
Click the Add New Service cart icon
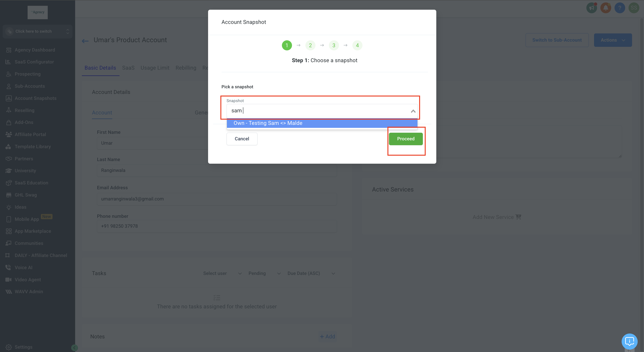pyautogui.click(x=518, y=217)
